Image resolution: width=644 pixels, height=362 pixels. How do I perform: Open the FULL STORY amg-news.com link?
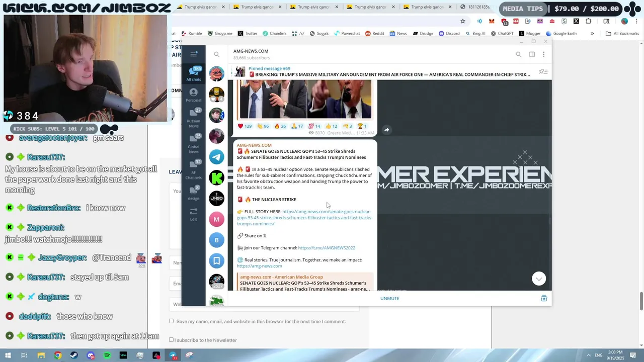click(304, 218)
